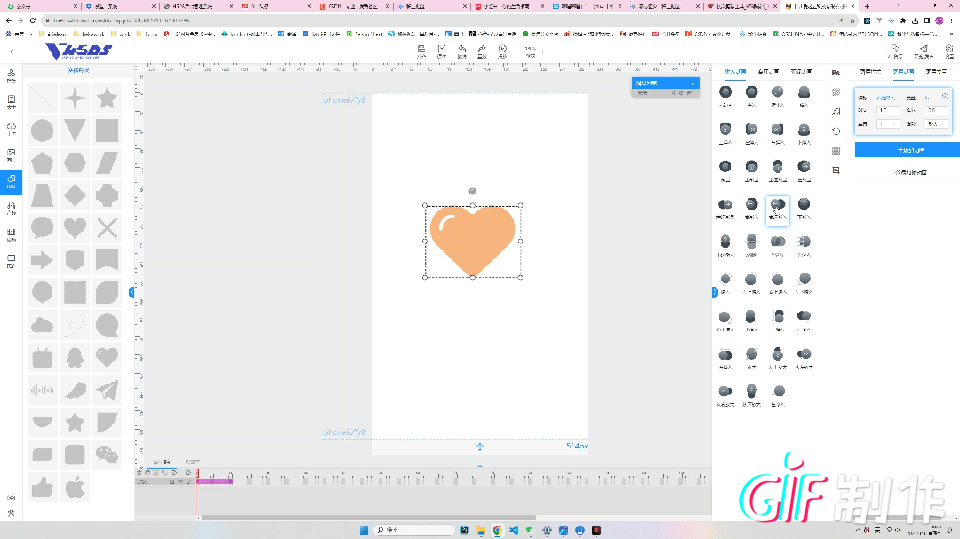960x539 pixels.
Task: Select the serrated stamp square shape
Action: tap(75, 293)
